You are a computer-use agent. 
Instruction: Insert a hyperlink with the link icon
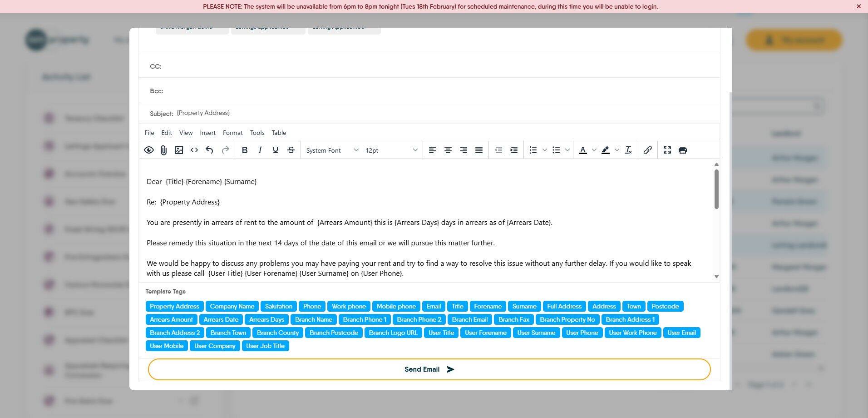click(x=648, y=150)
